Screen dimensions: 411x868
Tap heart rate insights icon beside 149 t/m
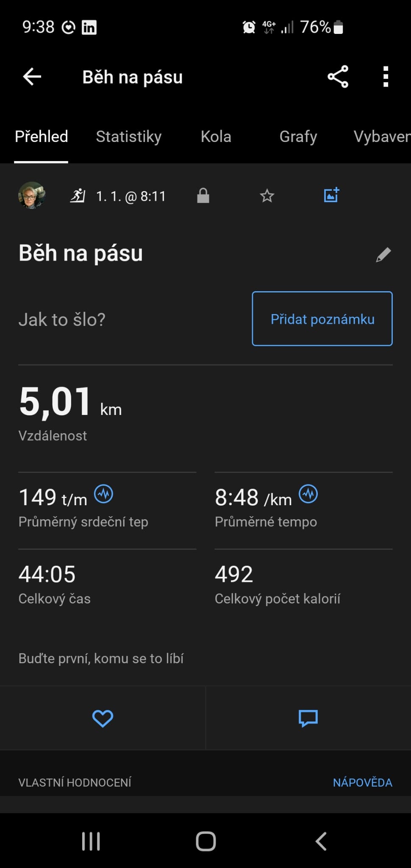[103, 494]
